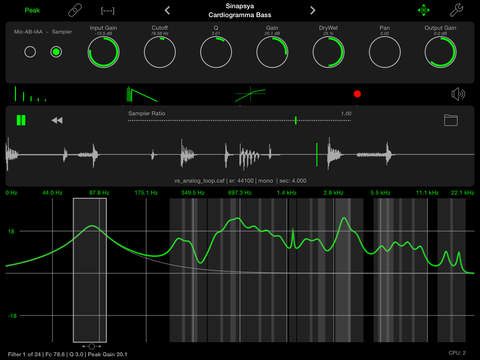The image size is (480, 360).
Task: Toggle the speaker output icon
Action: pyautogui.click(x=458, y=94)
